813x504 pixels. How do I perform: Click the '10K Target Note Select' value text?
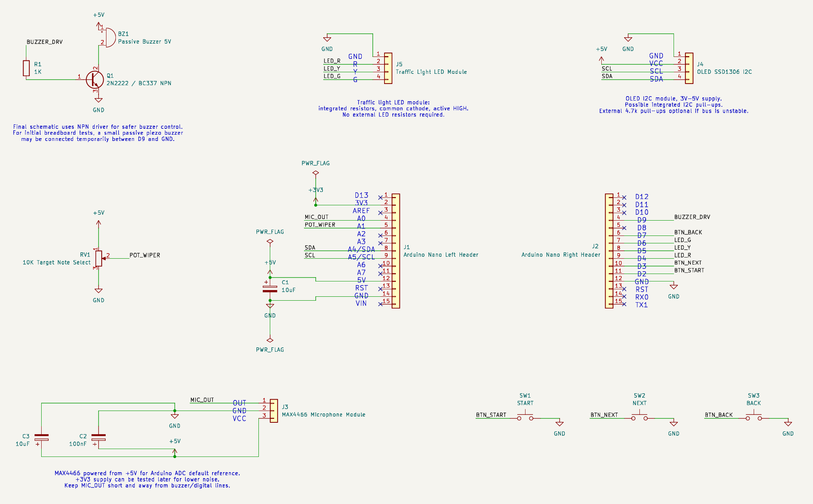point(57,263)
